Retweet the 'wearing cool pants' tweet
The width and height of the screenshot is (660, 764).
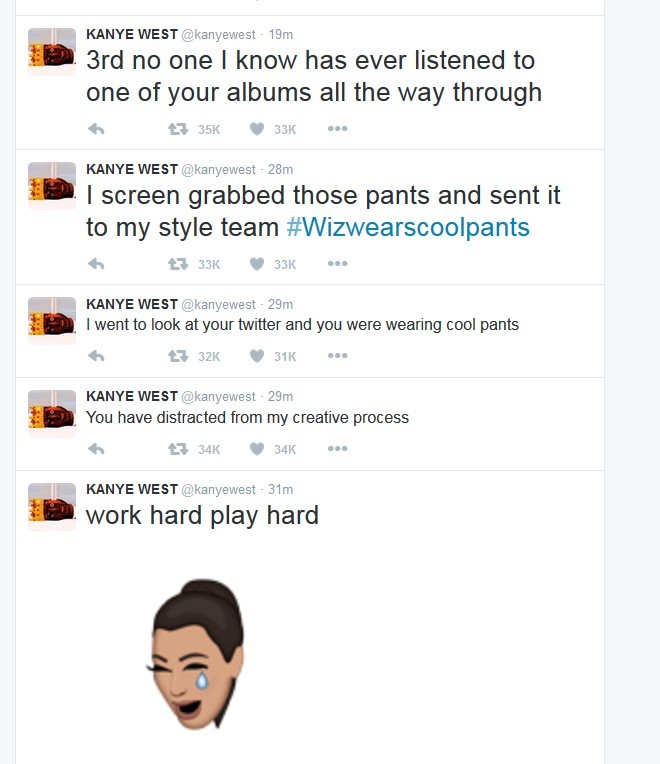click(x=178, y=356)
